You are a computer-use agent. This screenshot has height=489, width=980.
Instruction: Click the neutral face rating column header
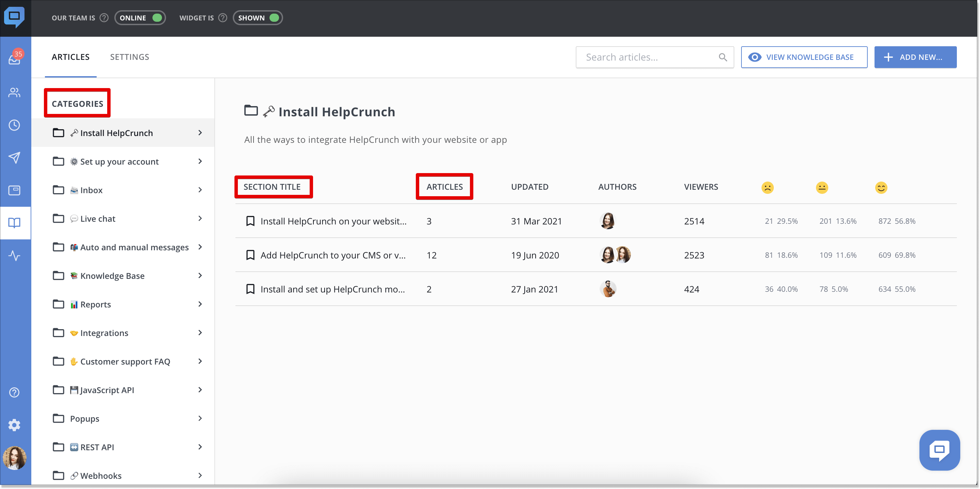tap(822, 187)
